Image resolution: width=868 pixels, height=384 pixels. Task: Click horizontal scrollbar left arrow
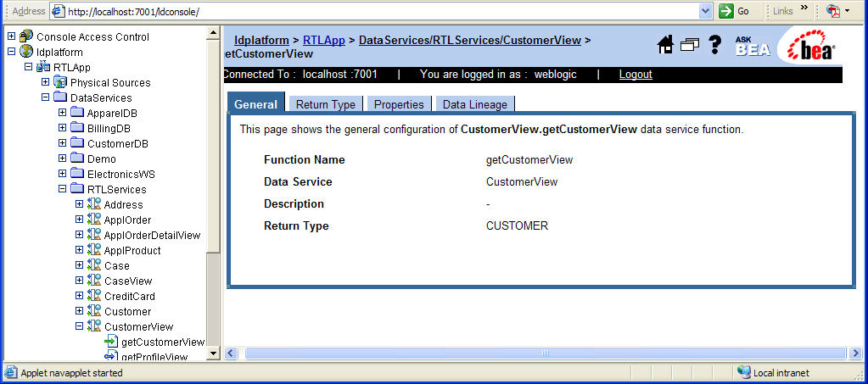pos(231,353)
